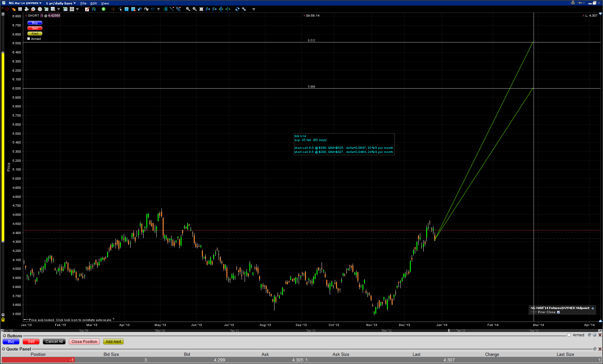The width and height of the screenshot is (603, 364).
Task: Click the fit-to-frame zoom icon
Action: coord(201,9)
